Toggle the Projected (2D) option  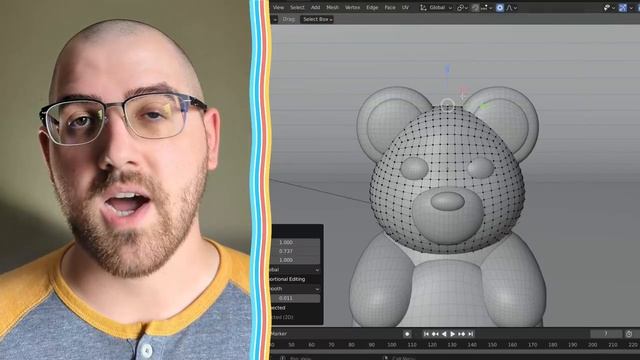pos(282,317)
